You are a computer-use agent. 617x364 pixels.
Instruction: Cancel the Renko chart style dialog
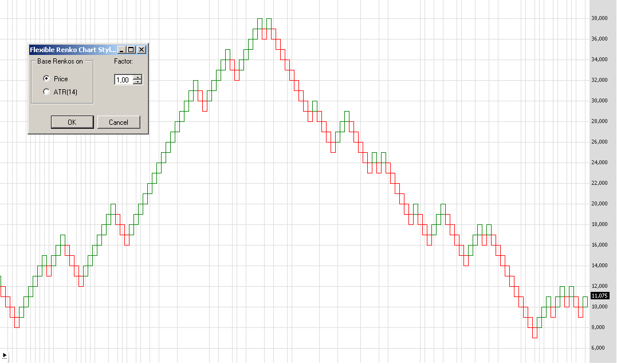coord(119,122)
